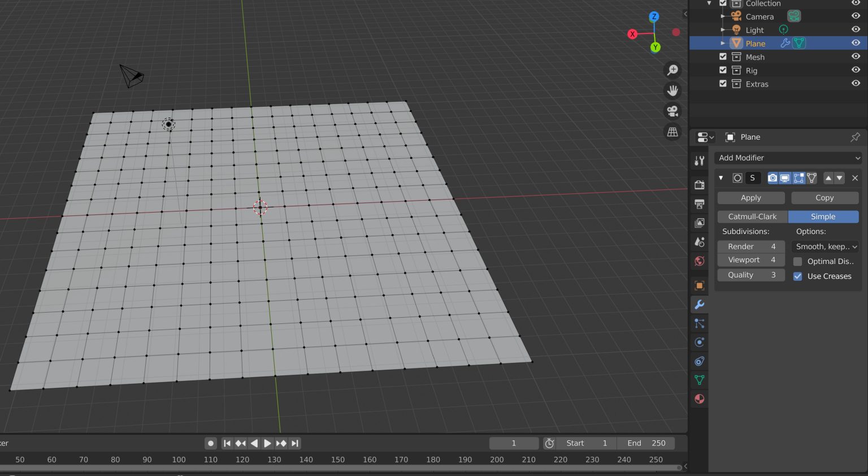Switch subdivision algorithm to Catmull-Clark
The width and height of the screenshot is (868, 476).
pos(752,217)
